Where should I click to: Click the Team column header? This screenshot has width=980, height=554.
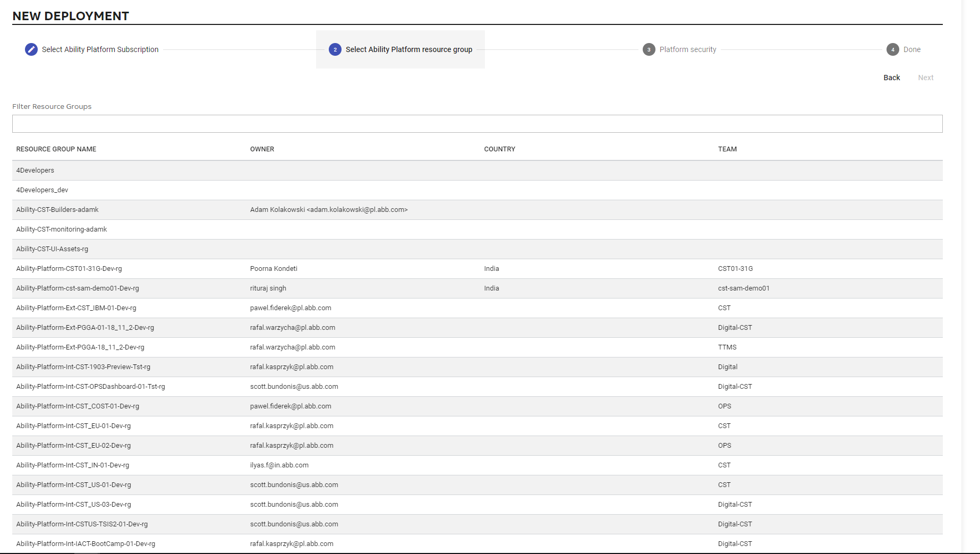(728, 149)
